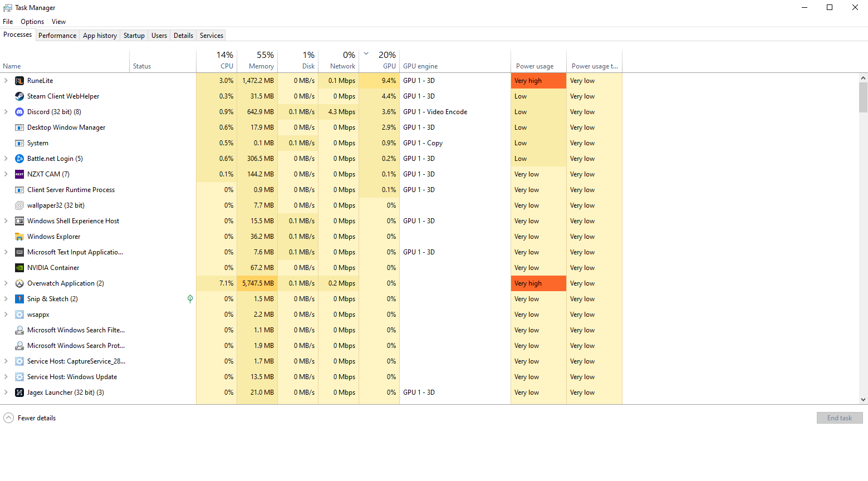Click the Task Manager title bar icon
868x481 pixels.
[8, 8]
